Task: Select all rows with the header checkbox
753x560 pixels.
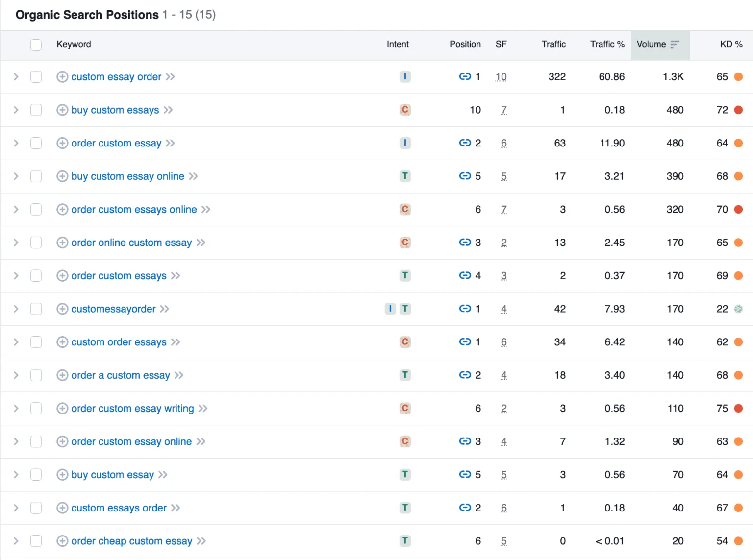Action: (36, 45)
